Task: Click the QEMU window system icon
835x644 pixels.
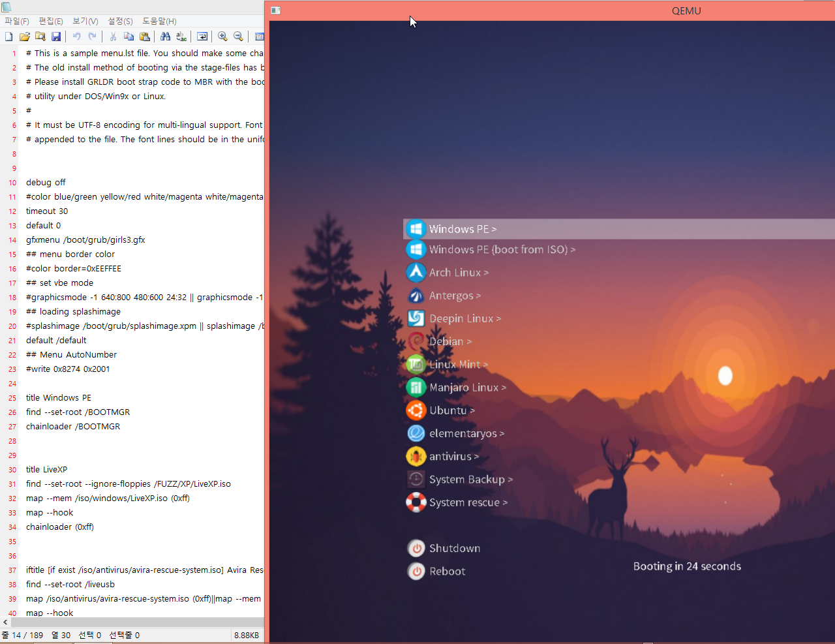Action: click(275, 10)
